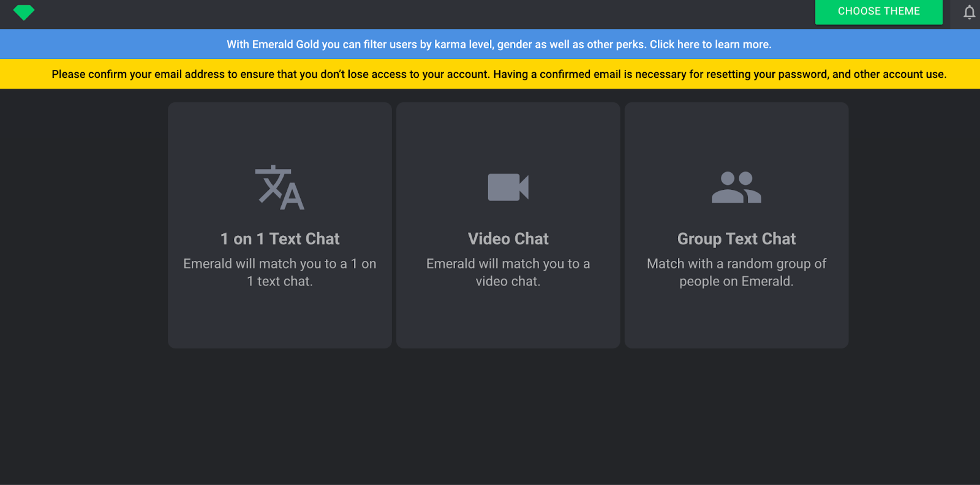Screen dimensions: 980x485
Task: Select the 'Group Text Chat' heading
Action: tap(736, 239)
